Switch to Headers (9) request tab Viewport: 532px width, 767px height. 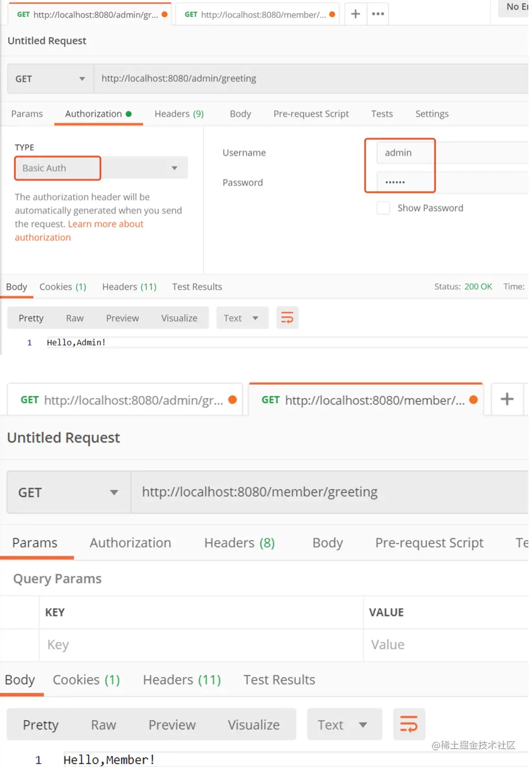pyautogui.click(x=179, y=114)
